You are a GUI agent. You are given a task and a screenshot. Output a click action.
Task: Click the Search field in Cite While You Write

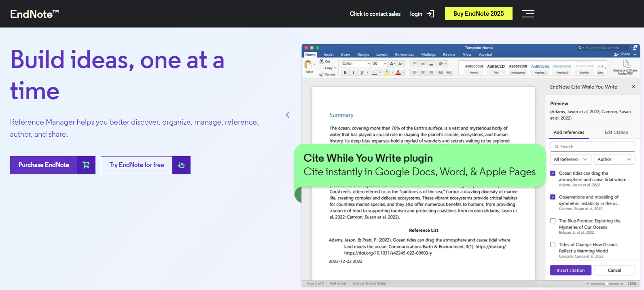(x=592, y=146)
